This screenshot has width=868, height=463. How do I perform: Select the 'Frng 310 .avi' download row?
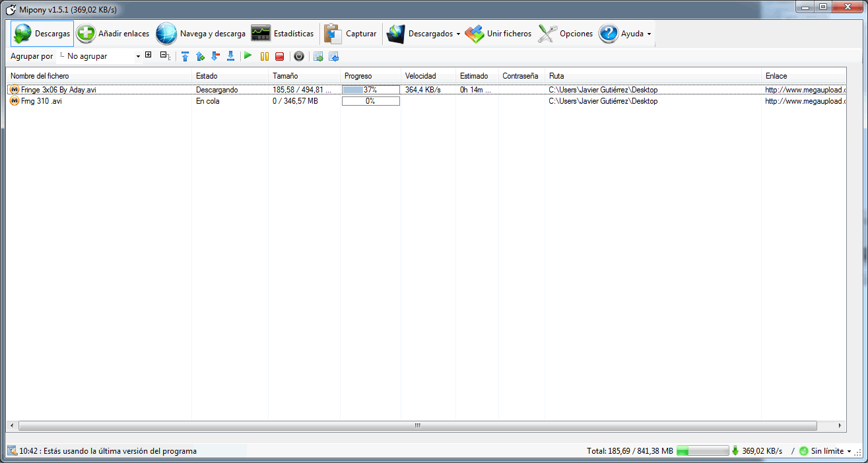pyautogui.click(x=426, y=101)
